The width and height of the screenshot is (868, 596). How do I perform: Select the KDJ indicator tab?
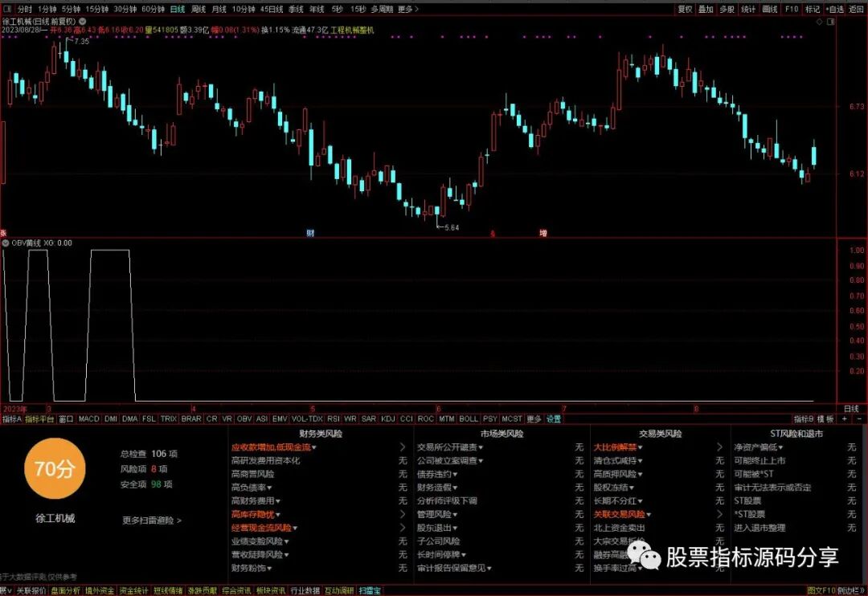[x=388, y=419]
